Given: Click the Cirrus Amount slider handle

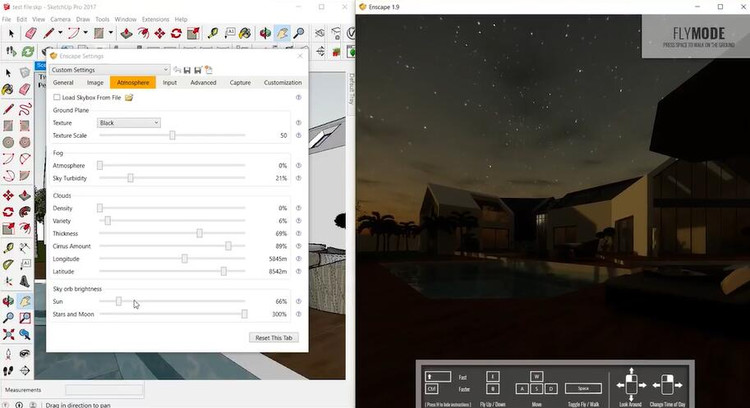Looking at the screenshot, I should [228, 245].
